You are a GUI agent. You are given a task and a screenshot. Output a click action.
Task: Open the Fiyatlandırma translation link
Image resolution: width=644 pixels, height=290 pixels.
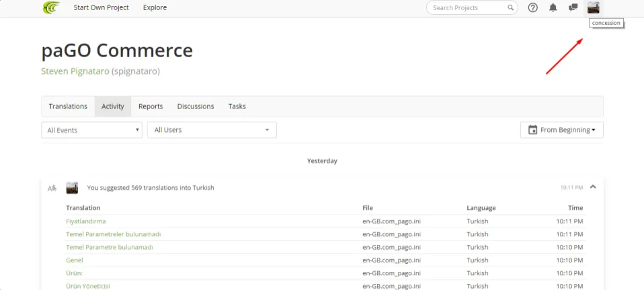(86, 221)
